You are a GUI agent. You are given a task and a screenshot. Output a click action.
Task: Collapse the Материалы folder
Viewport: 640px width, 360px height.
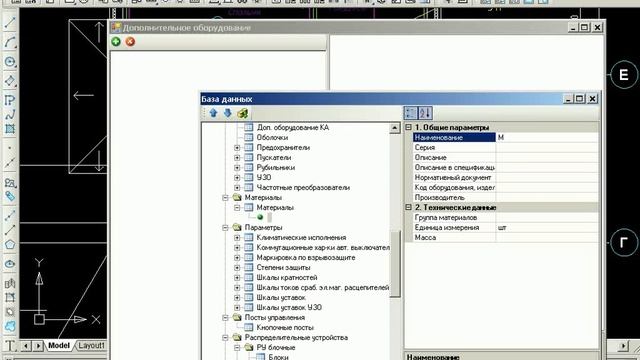point(225,198)
